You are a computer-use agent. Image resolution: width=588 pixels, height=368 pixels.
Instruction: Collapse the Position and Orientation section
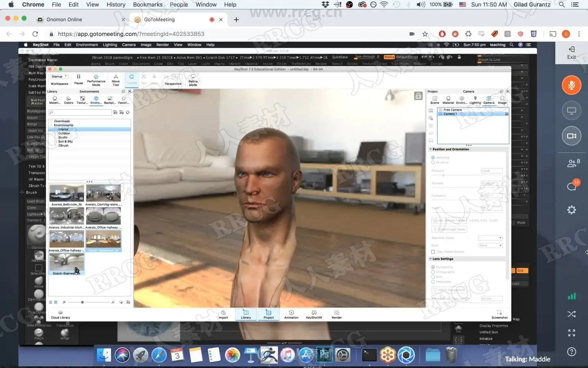[x=430, y=149]
